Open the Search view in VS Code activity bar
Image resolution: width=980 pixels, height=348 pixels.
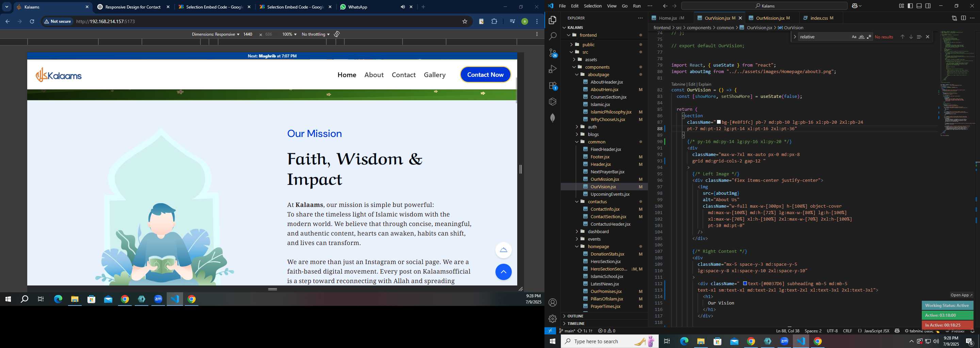(552, 36)
